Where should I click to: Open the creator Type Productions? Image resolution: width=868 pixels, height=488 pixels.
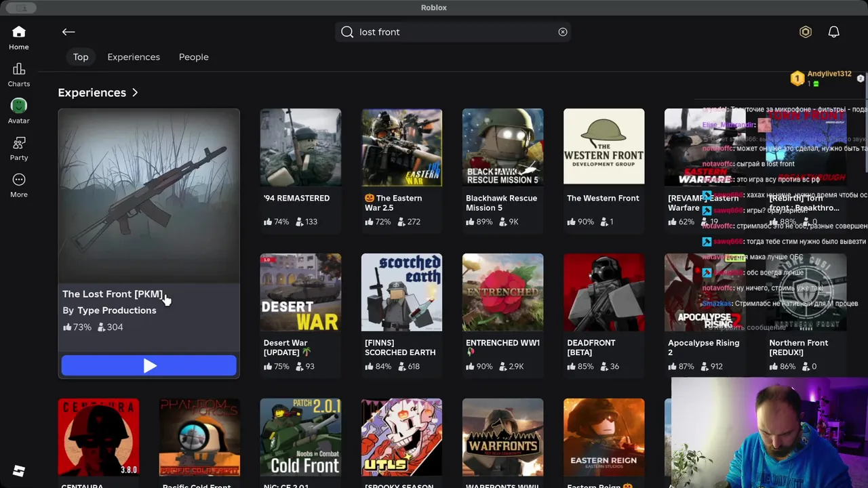click(x=117, y=310)
